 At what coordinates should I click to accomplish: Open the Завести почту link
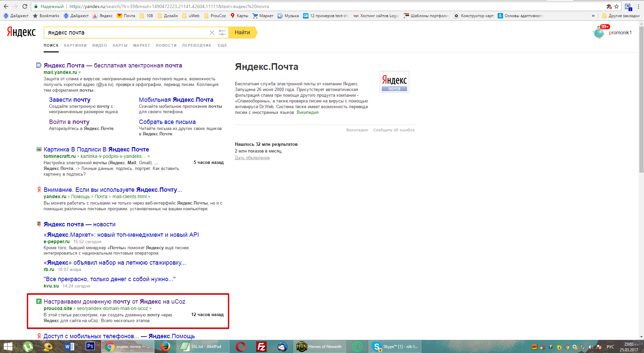(70, 100)
